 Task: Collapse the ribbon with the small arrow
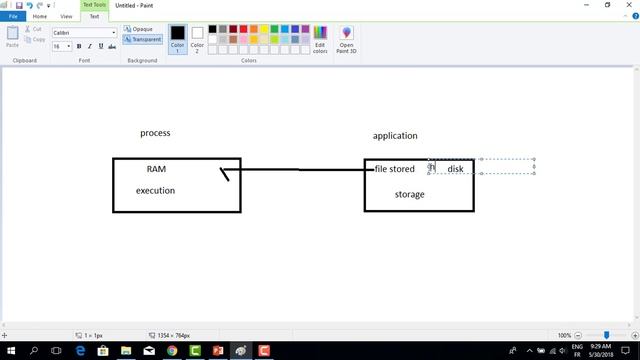click(626, 16)
